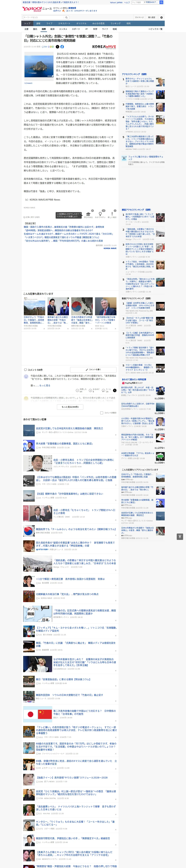Select the IT category tab

(x=86, y=29)
